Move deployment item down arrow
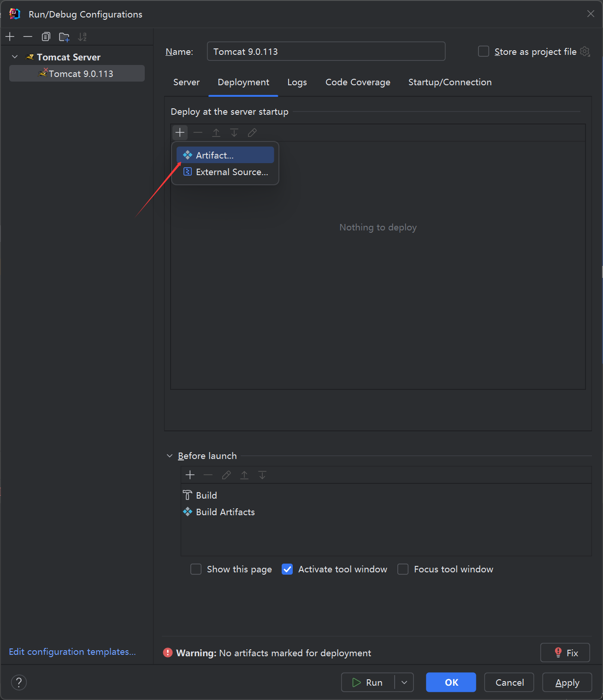Image resolution: width=603 pixels, height=700 pixels. (234, 133)
